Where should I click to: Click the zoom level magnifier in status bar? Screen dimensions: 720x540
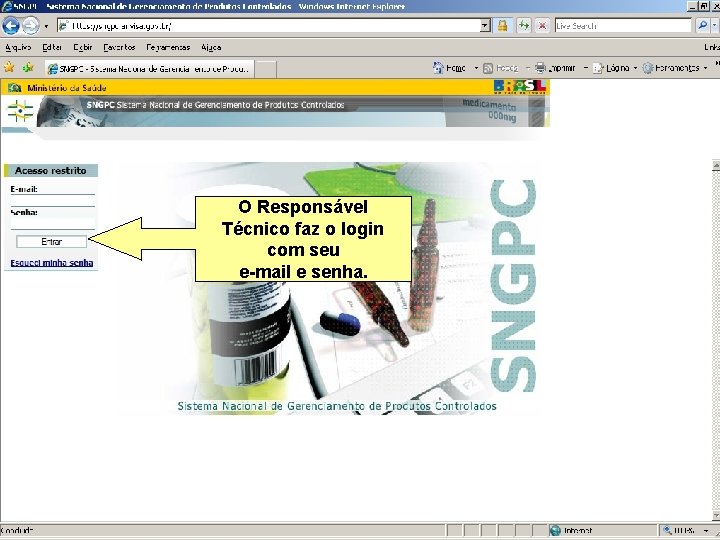667,530
